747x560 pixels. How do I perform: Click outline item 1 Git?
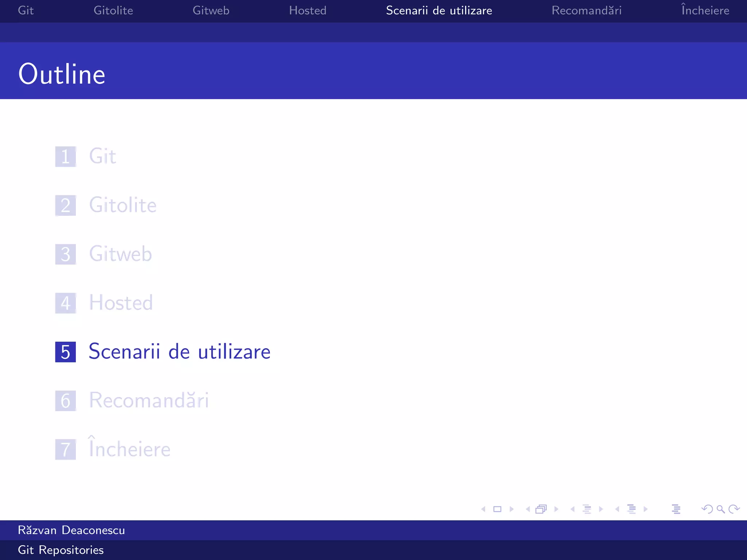click(86, 156)
